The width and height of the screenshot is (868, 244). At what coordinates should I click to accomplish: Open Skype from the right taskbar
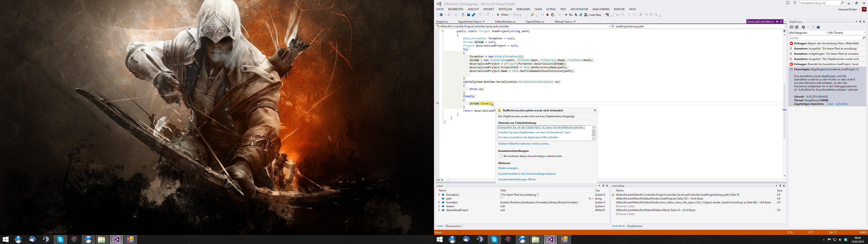coord(494,240)
